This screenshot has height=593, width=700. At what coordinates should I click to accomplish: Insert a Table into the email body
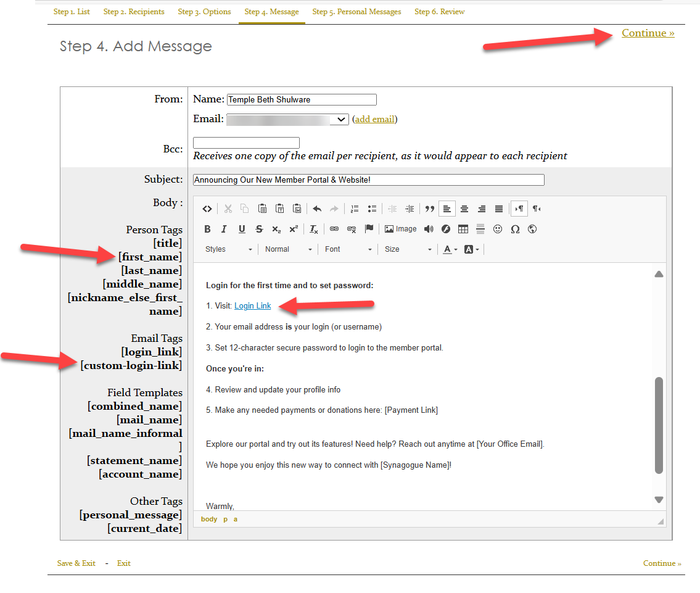click(x=463, y=228)
